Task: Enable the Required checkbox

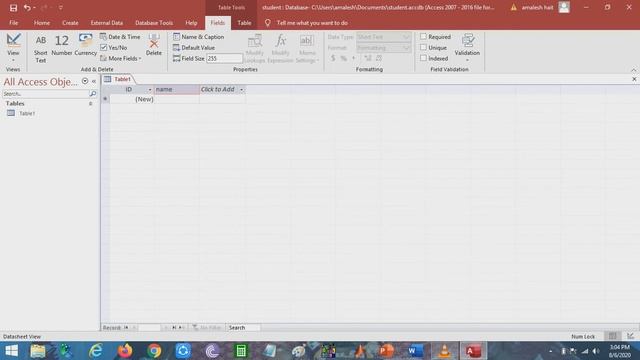Action: 423,37
